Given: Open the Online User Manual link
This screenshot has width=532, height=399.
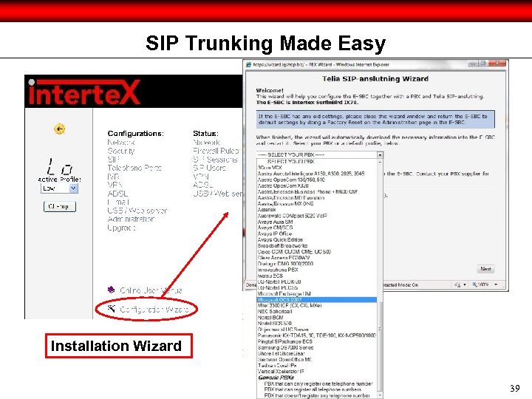Looking at the screenshot, I should point(151,290).
